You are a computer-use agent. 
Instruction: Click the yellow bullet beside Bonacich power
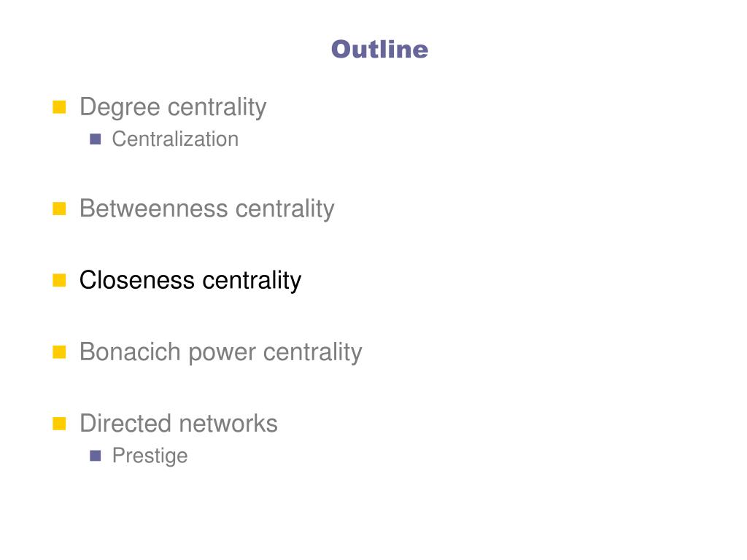tap(59, 352)
